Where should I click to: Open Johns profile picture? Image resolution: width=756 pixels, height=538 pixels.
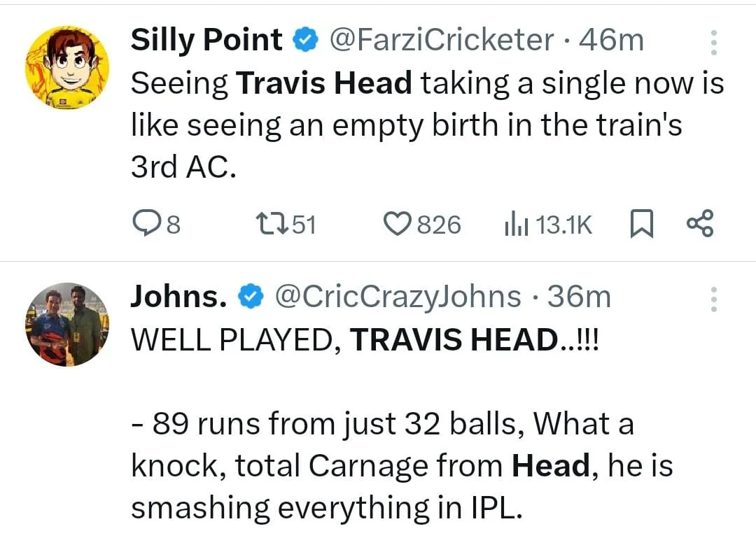[x=67, y=323]
